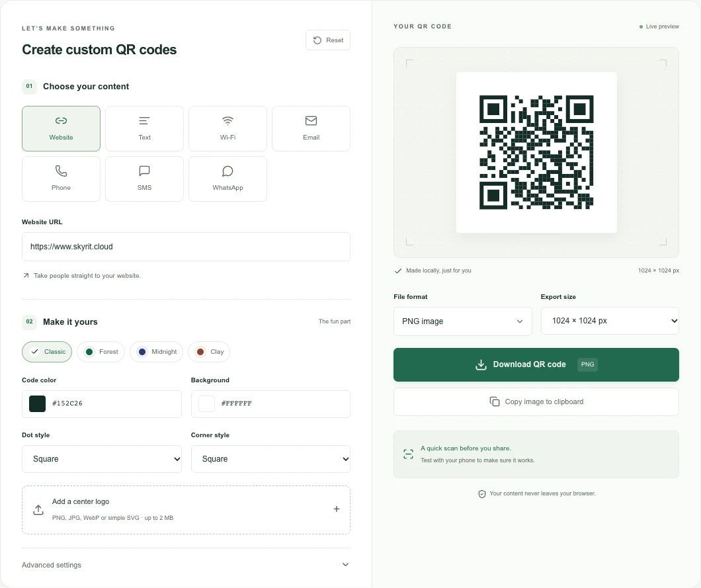Click the 02 step badge
The image size is (701, 588).
pyautogui.click(x=29, y=321)
